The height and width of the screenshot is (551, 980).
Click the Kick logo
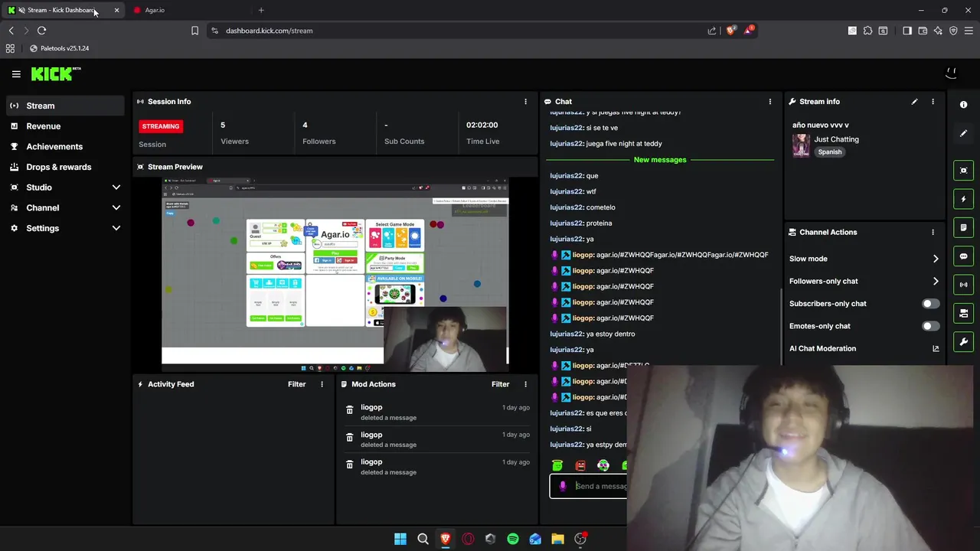tap(56, 73)
